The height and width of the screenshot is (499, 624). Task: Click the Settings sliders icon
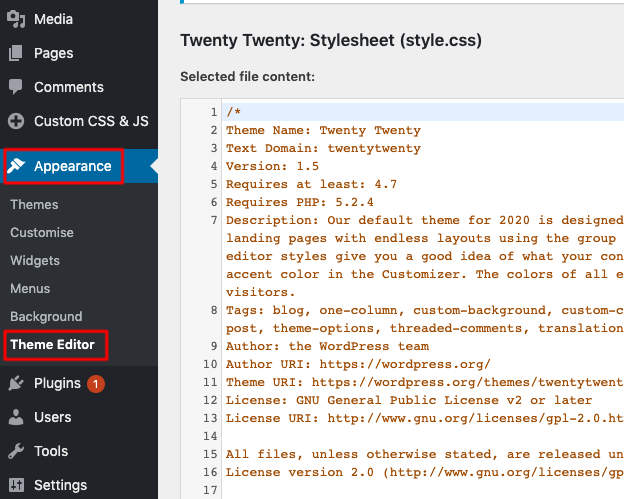click(16, 485)
